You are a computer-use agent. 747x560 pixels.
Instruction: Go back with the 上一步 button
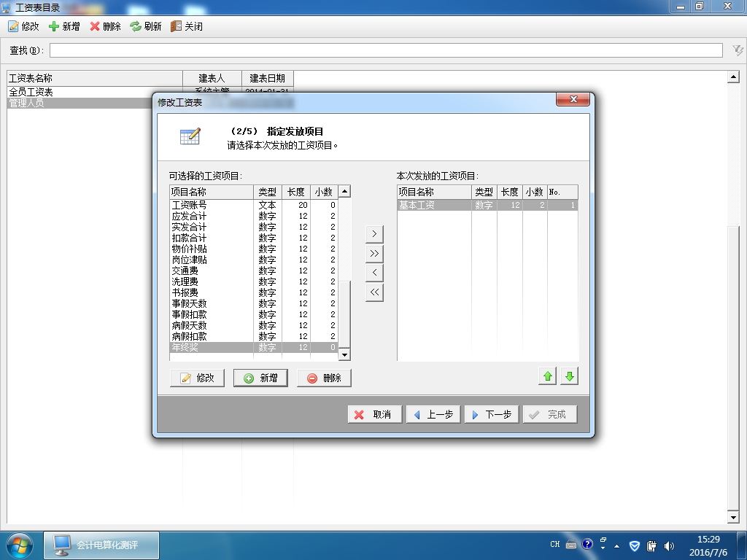[x=433, y=414]
